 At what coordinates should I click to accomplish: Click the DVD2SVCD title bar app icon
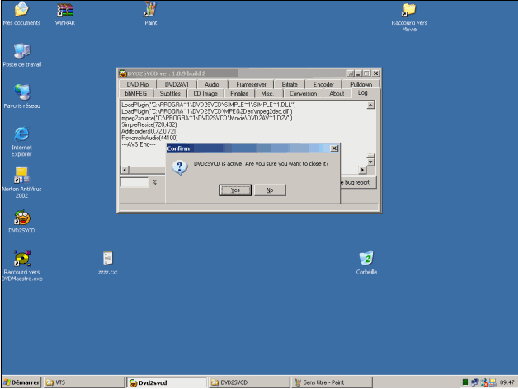coord(123,73)
